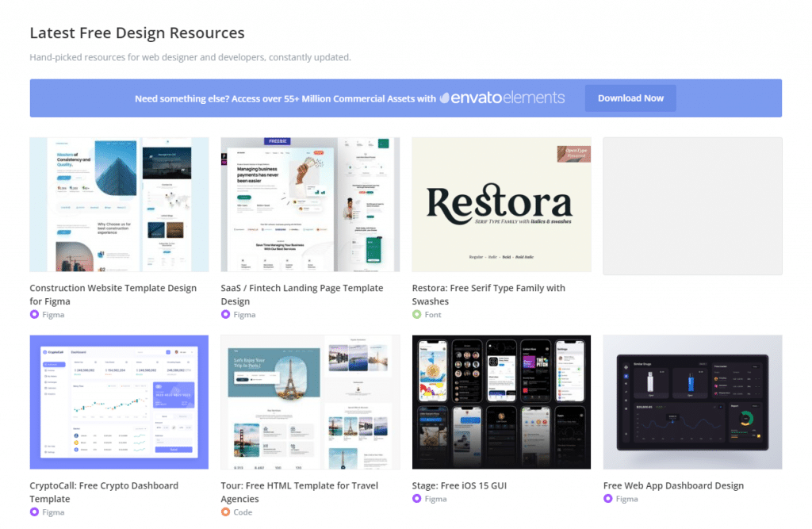Open 'SaaS / Fintech Landing Page Template Design' title

[302, 294]
